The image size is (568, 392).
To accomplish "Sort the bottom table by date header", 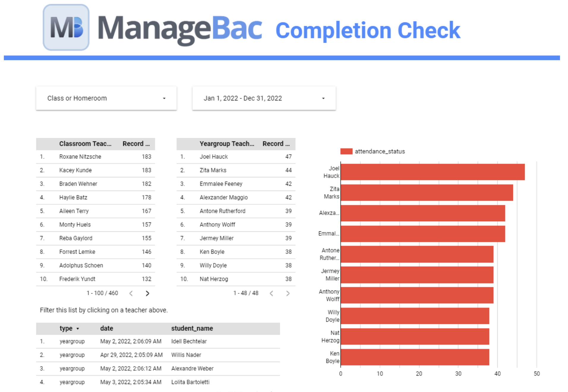I will point(107,328).
